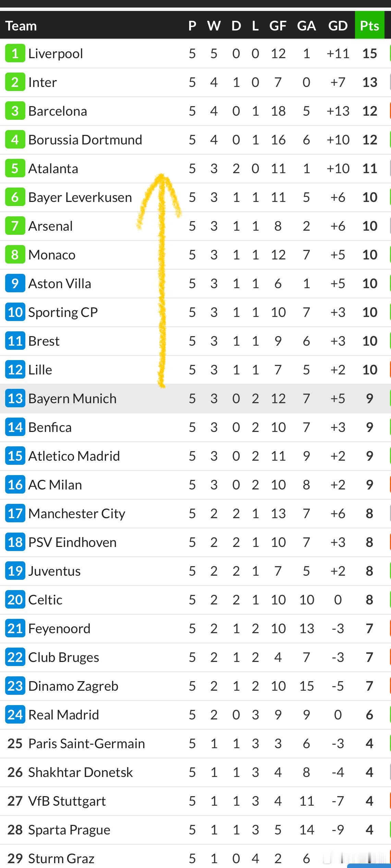The image size is (391, 868).
Task: Sort by the GD column header
Action: click(338, 26)
